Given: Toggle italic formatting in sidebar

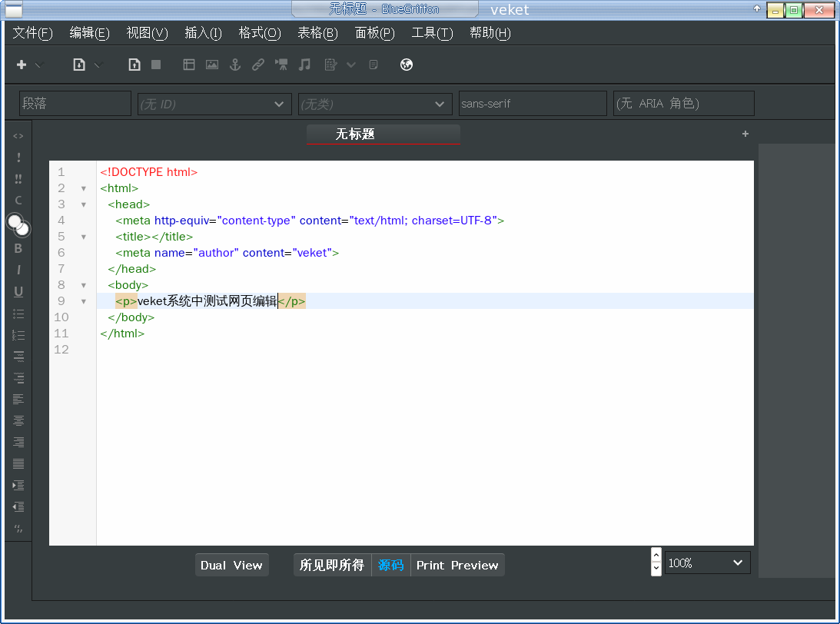Looking at the screenshot, I should click(x=18, y=270).
